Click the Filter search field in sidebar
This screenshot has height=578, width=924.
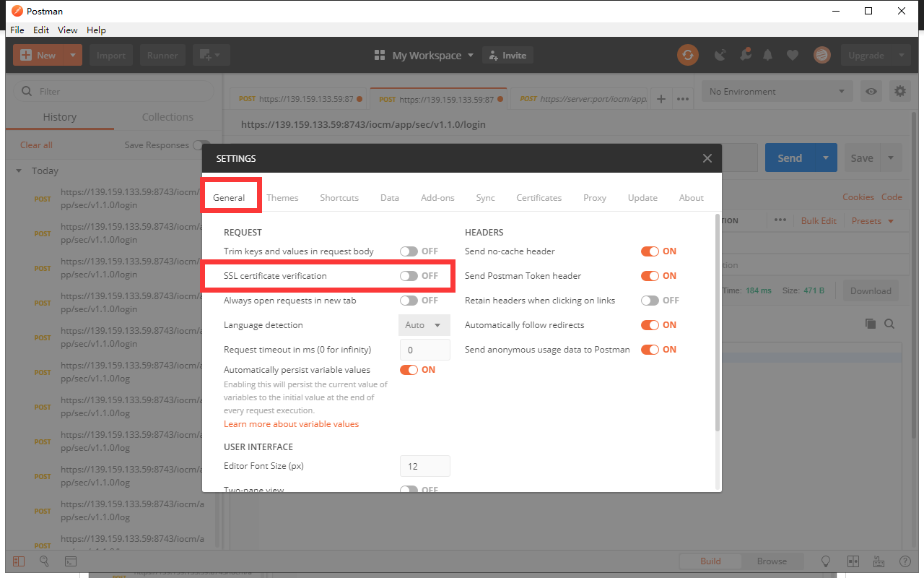pyautogui.click(x=114, y=91)
